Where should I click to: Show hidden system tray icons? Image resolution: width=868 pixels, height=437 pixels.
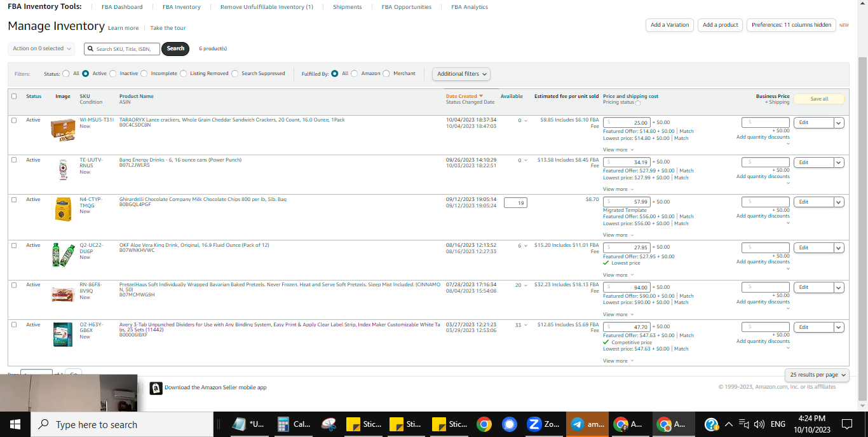tap(729, 424)
